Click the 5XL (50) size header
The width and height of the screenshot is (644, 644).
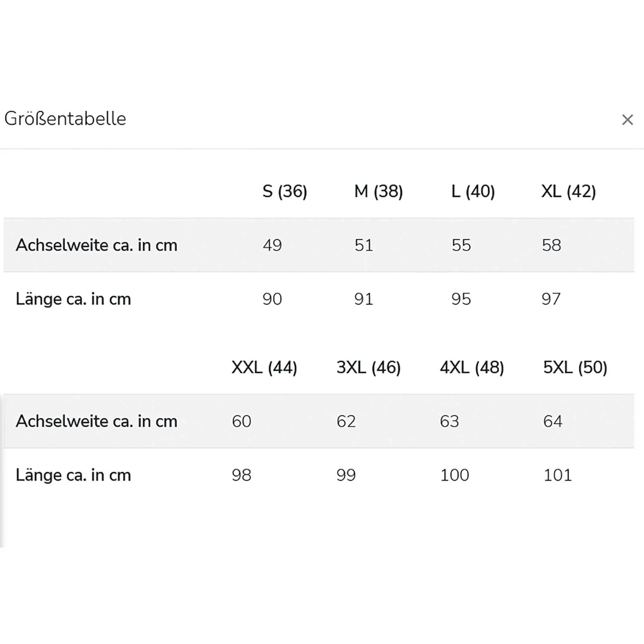coord(575,367)
